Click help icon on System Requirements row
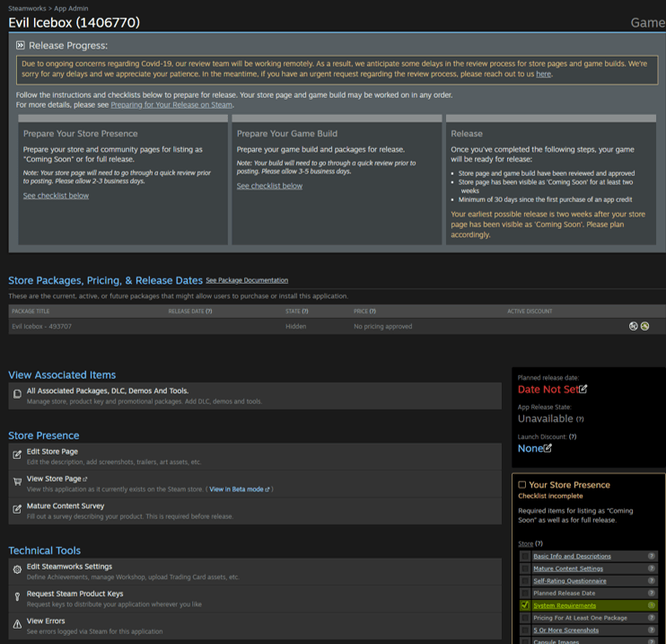Image resolution: width=666 pixels, height=644 pixels. 651,605
